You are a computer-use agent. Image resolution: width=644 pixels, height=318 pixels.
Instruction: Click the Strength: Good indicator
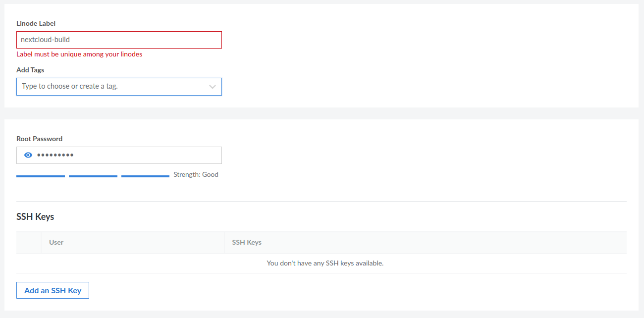[x=196, y=174]
